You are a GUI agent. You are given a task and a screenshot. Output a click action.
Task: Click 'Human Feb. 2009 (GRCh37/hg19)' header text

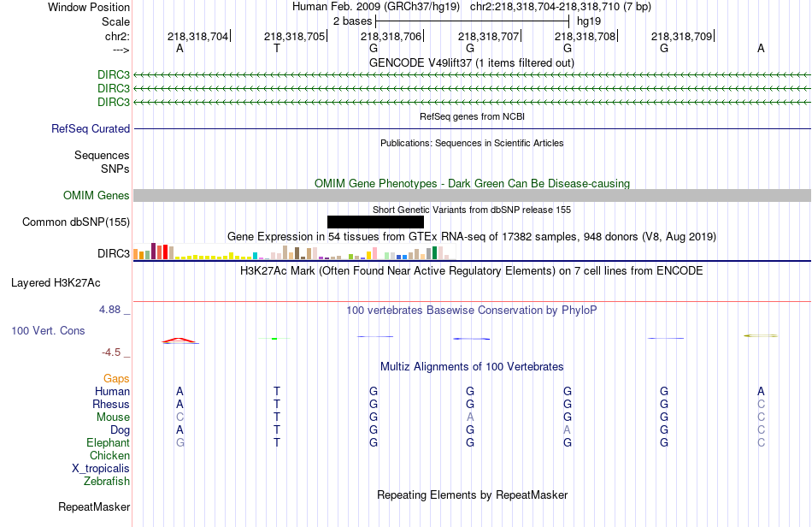point(376,7)
